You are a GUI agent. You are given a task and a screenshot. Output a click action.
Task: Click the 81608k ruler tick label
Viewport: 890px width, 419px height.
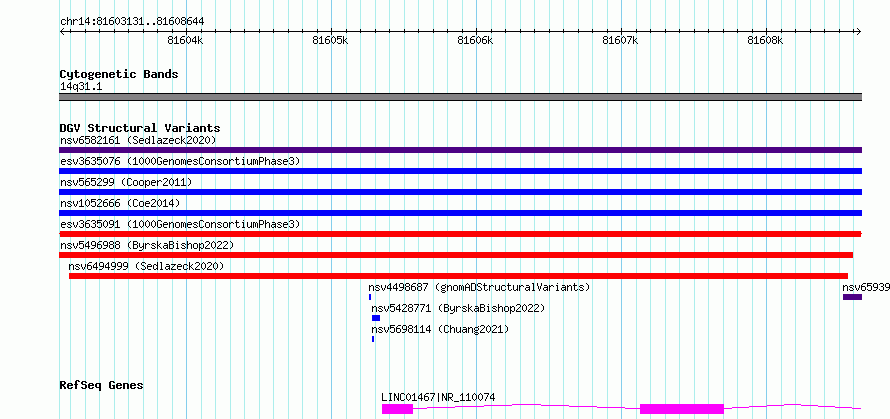click(x=766, y=40)
